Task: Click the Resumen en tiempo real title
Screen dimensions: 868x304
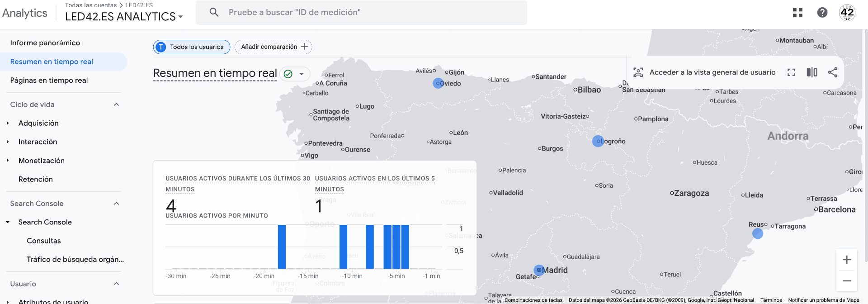Action: tap(215, 73)
